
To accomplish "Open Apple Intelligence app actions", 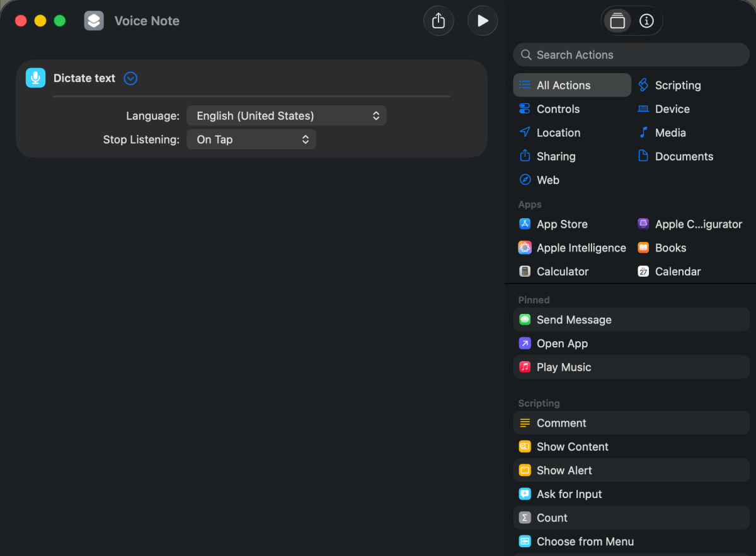I will [581, 248].
